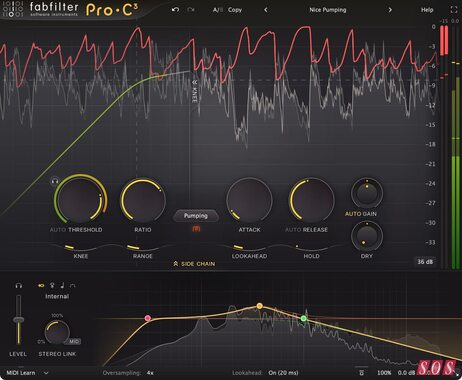Image resolution: width=462 pixels, height=380 pixels.
Task: Toggle AUTO release mode
Action: click(x=293, y=230)
